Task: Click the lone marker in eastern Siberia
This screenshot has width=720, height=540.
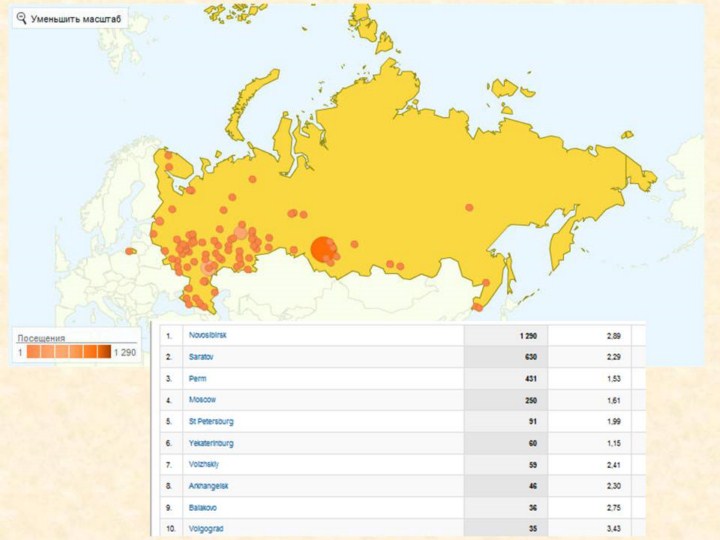Action: pyautogui.click(x=469, y=207)
